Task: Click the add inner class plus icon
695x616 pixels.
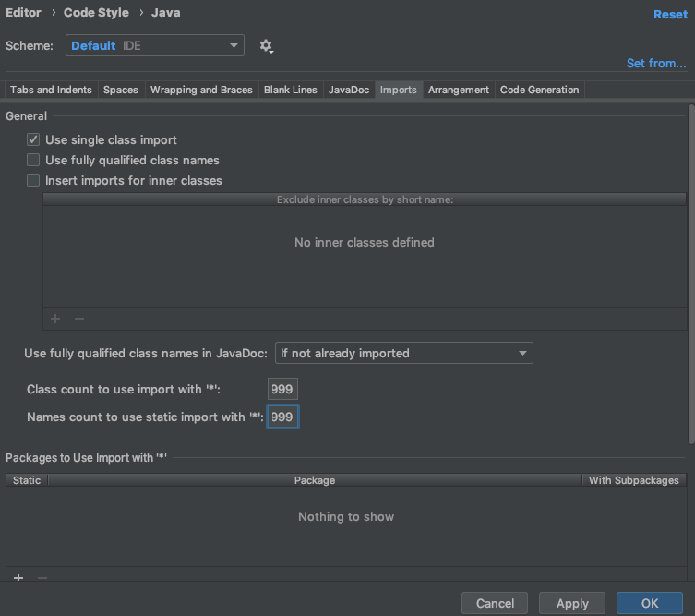Action: coord(55,319)
